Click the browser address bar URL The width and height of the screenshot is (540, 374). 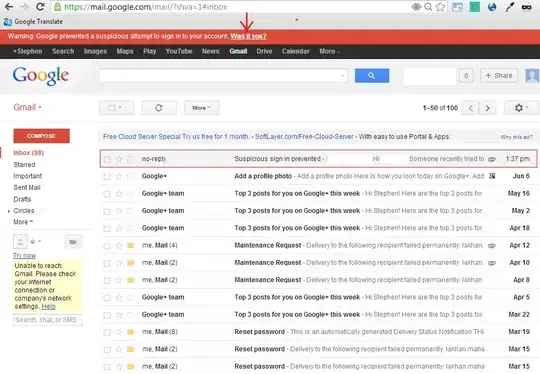146,7
